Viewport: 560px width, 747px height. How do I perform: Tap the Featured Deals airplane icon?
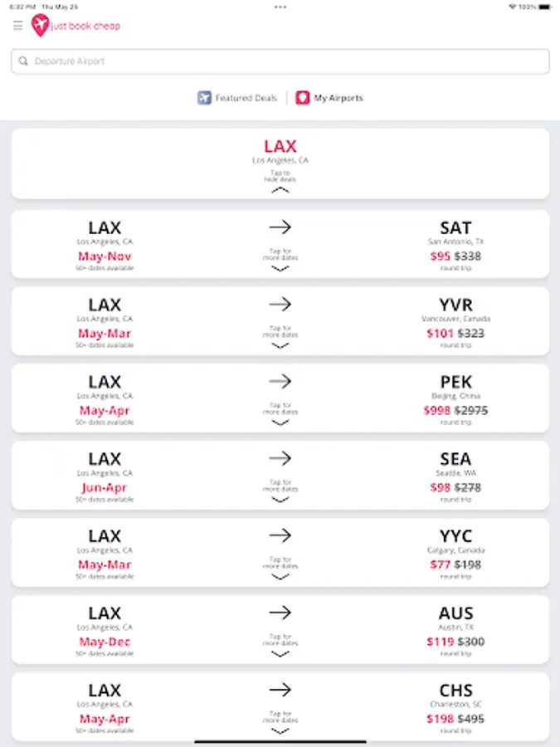point(205,98)
